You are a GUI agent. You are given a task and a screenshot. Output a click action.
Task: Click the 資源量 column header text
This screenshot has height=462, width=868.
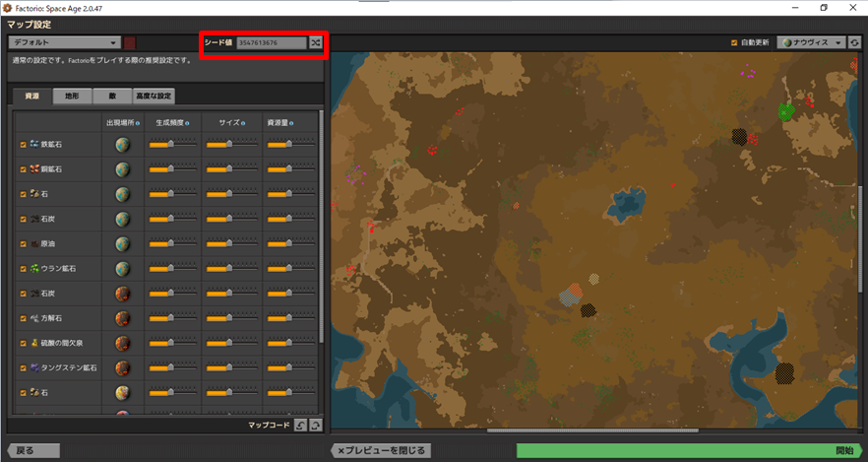[278, 123]
